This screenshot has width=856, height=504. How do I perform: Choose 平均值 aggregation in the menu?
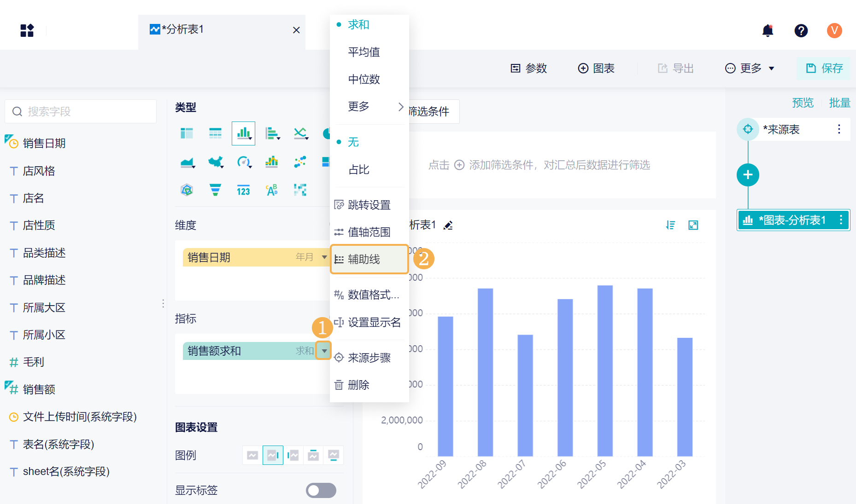(x=369, y=52)
